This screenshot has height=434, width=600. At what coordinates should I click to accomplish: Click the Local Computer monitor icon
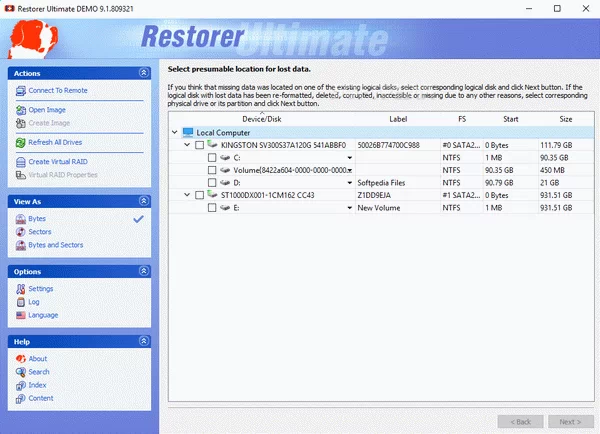click(x=188, y=132)
